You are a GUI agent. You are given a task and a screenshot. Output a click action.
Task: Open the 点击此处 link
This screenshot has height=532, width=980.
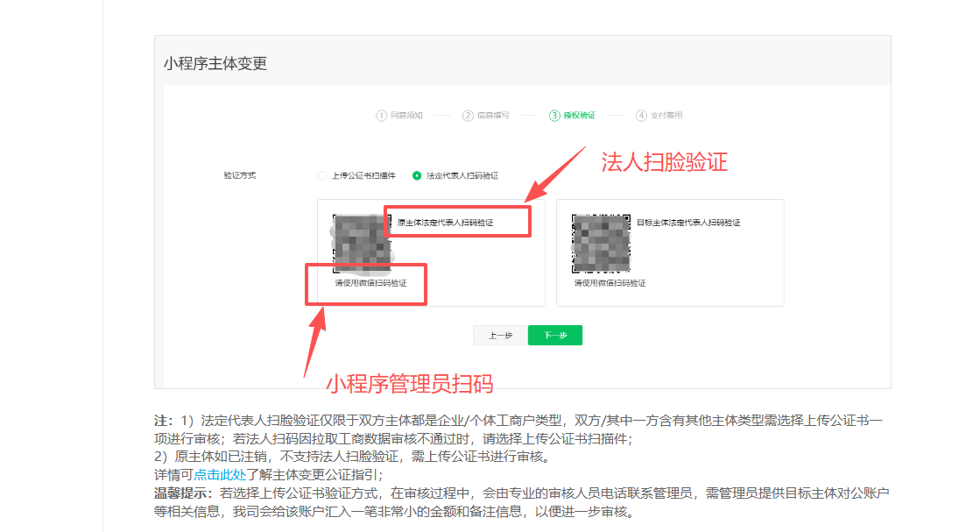coord(219,475)
